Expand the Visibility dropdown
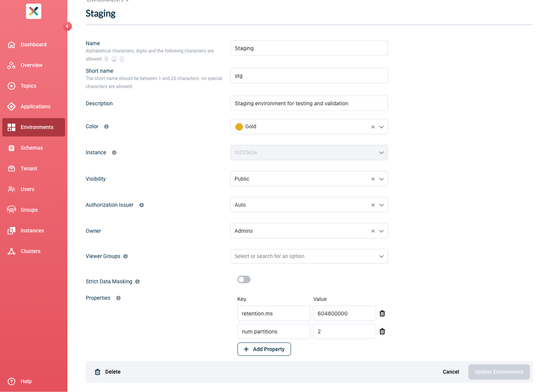Viewport: 551px width, 392px height. (381, 179)
